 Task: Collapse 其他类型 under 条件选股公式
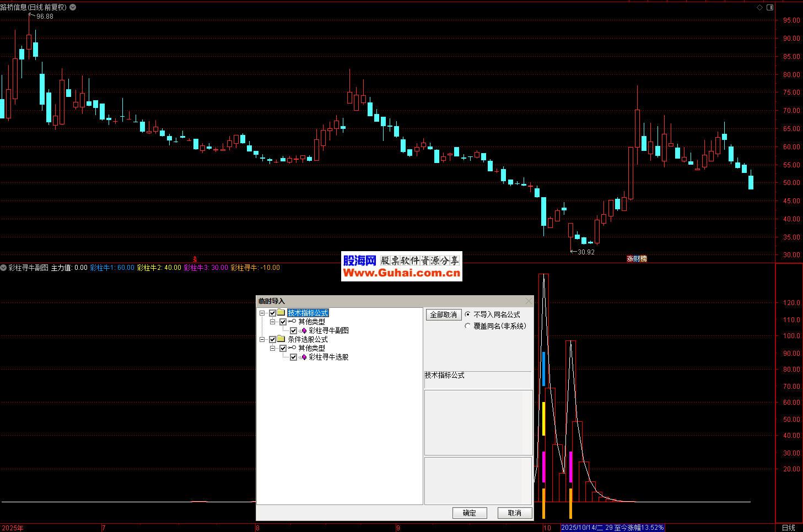[x=272, y=348]
